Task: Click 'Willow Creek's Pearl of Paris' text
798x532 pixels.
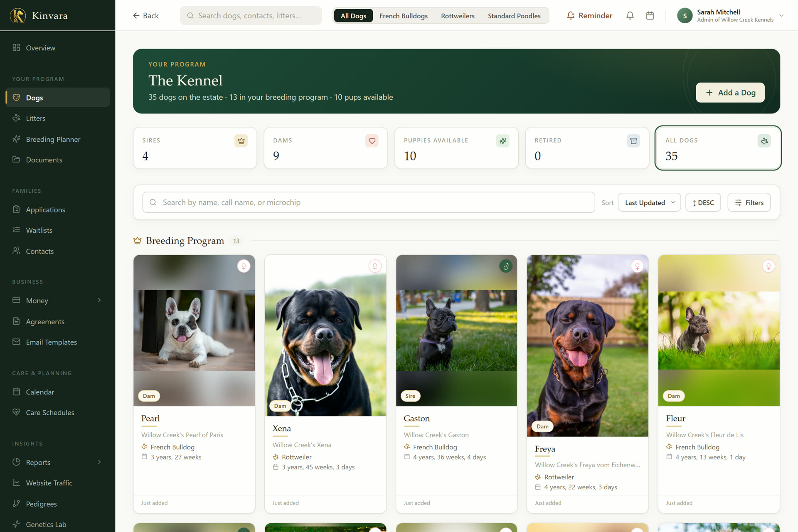Action: pyautogui.click(x=182, y=435)
